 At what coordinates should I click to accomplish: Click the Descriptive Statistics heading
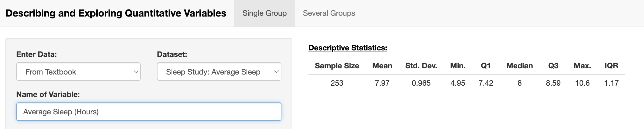pyautogui.click(x=348, y=48)
